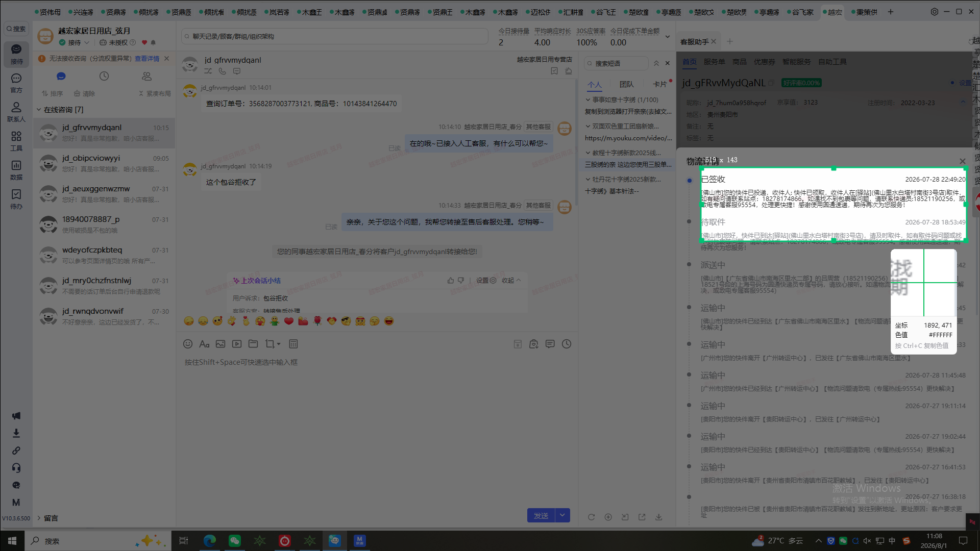980x551 pixels.
Task: Open the emoji picker in the input toolbar
Action: click(188, 344)
